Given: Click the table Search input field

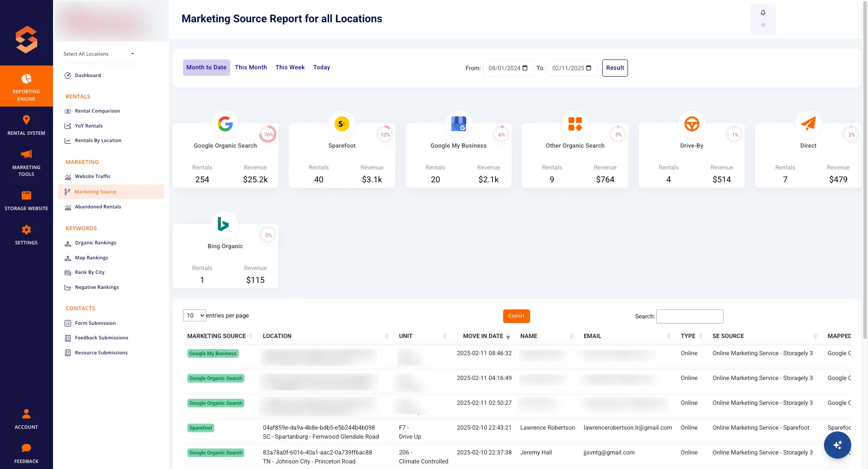Looking at the screenshot, I should (x=690, y=316).
